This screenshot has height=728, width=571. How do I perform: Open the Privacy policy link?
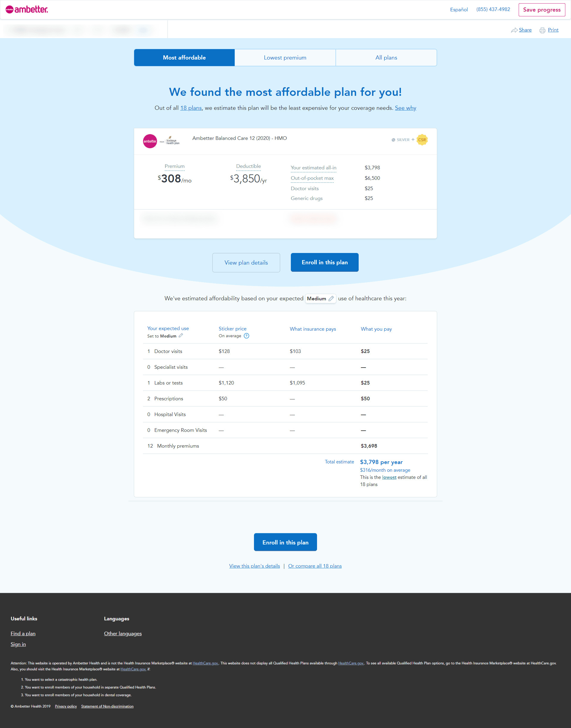pyautogui.click(x=66, y=706)
